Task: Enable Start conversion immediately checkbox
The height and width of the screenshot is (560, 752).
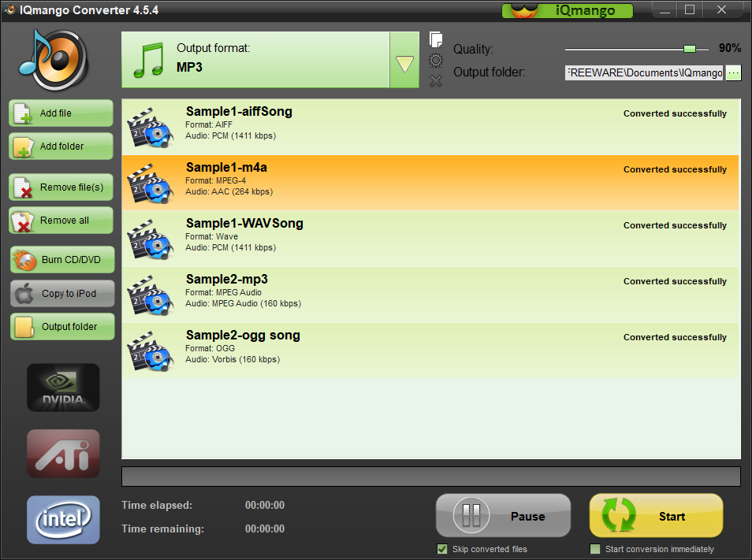Action: (595, 549)
